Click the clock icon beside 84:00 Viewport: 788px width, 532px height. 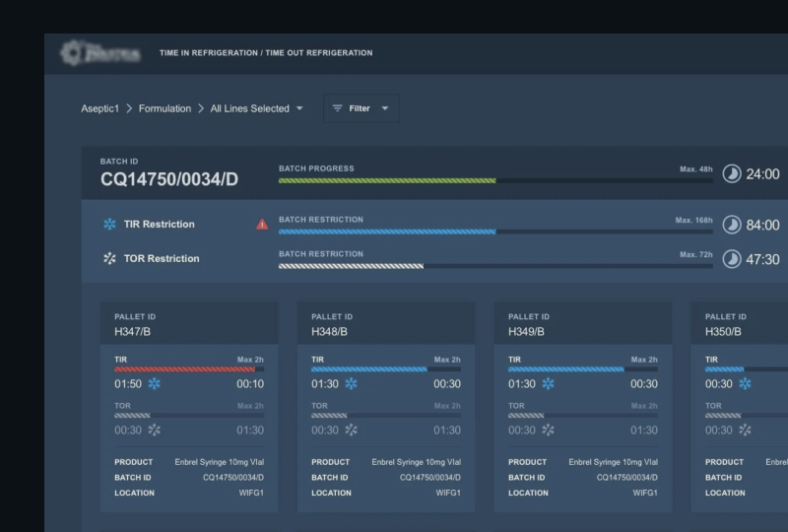tap(732, 225)
